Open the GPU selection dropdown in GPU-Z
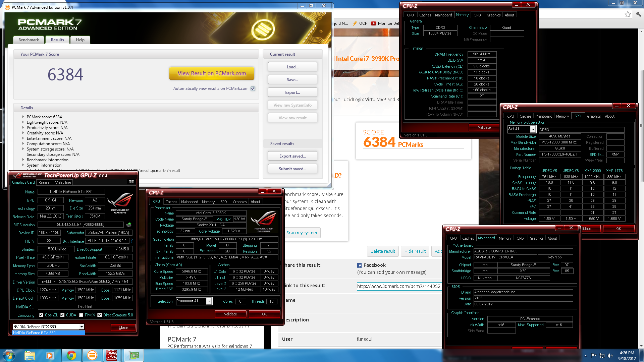Image resolution: width=644 pixels, height=362 pixels. (x=81, y=326)
